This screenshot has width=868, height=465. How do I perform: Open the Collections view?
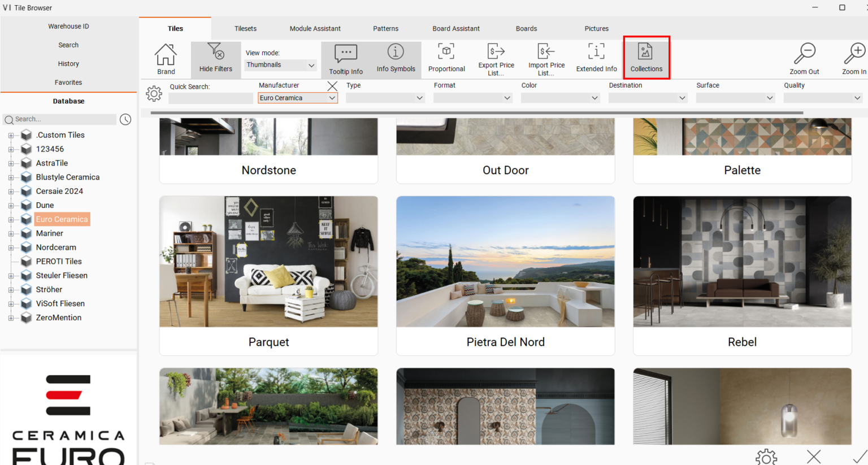pyautogui.click(x=646, y=58)
